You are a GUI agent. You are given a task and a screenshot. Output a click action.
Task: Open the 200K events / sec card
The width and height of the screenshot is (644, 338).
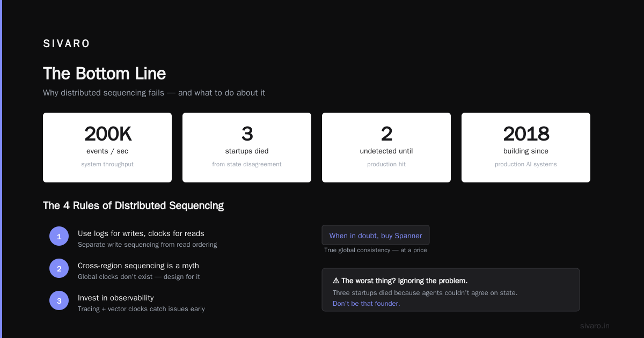[107, 148]
